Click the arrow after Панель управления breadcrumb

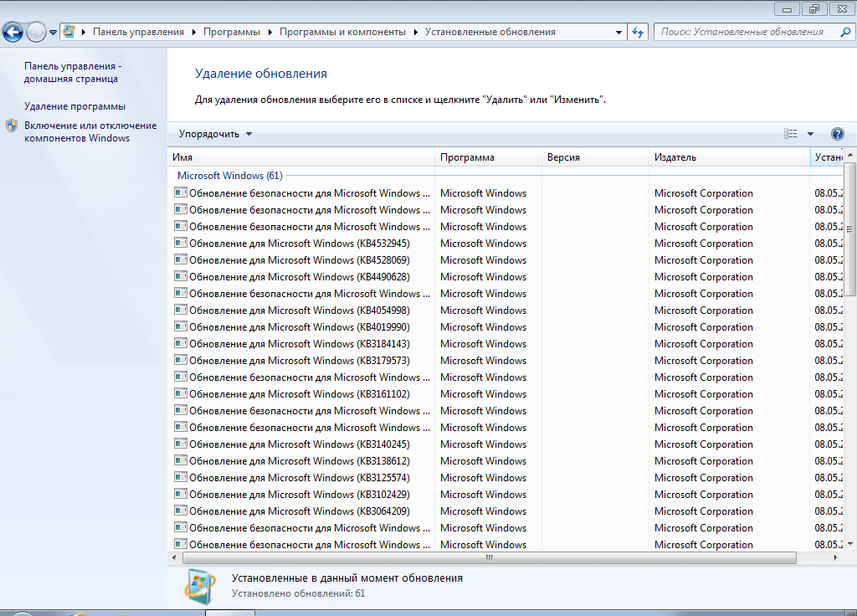point(193,33)
